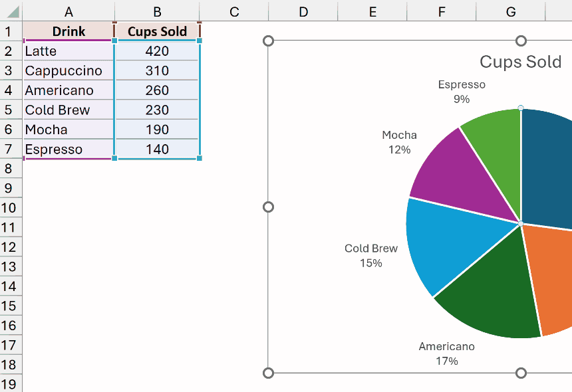Select row 16 header

[x=11, y=326]
